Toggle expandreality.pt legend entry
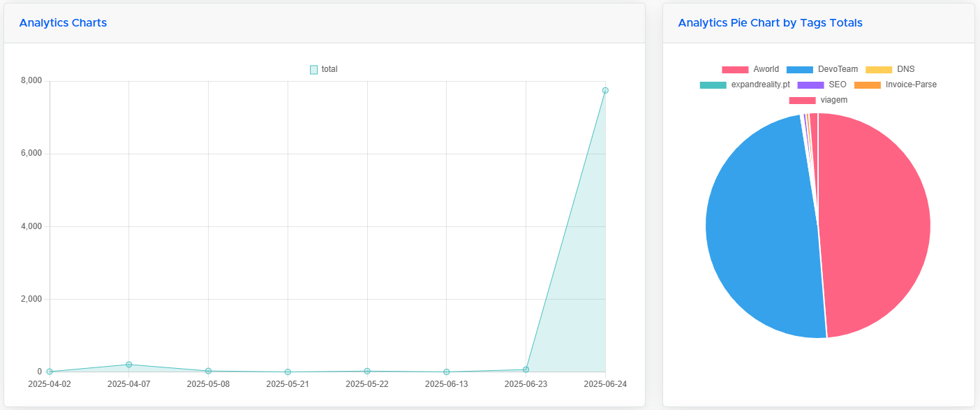 coord(745,85)
